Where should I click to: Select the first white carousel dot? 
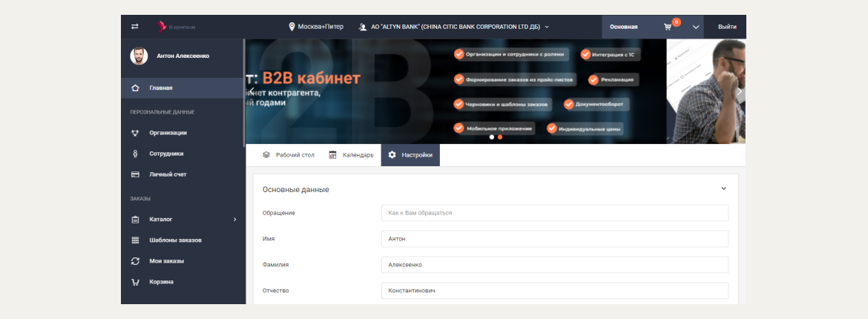[x=491, y=137]
